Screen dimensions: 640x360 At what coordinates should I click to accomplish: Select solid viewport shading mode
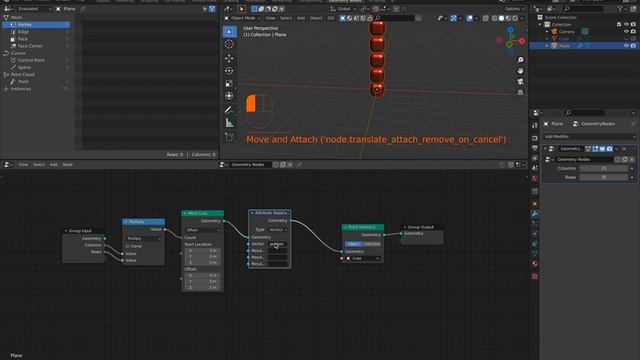(501, 18)
